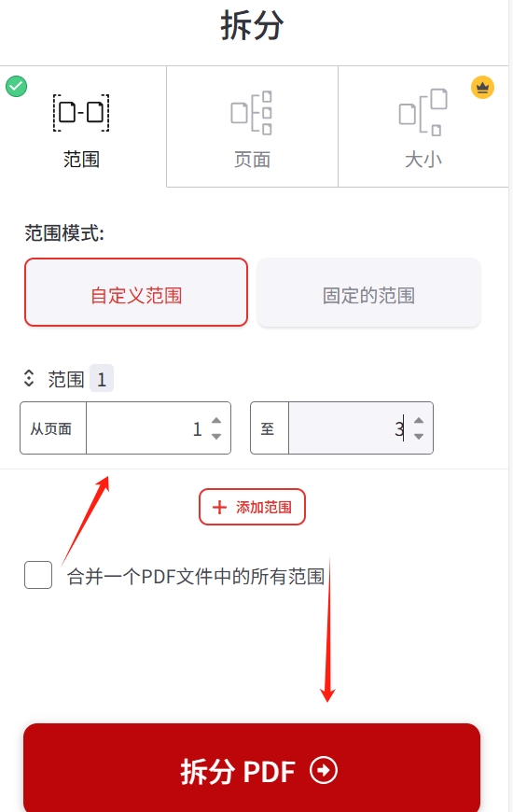Select the 页面 split mode icon
513x812 pixels.
(x=252, y=112)
